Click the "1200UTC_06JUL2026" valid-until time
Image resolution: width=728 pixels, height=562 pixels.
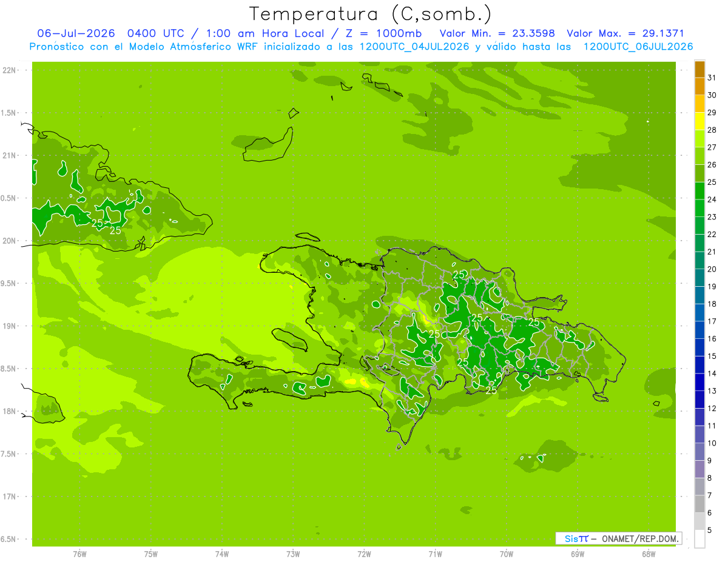click(x=638, y=46)
